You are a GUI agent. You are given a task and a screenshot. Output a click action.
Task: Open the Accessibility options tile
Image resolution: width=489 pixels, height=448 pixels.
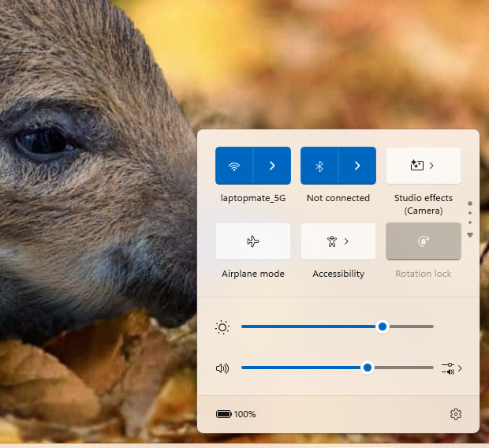tap(338, 241)
